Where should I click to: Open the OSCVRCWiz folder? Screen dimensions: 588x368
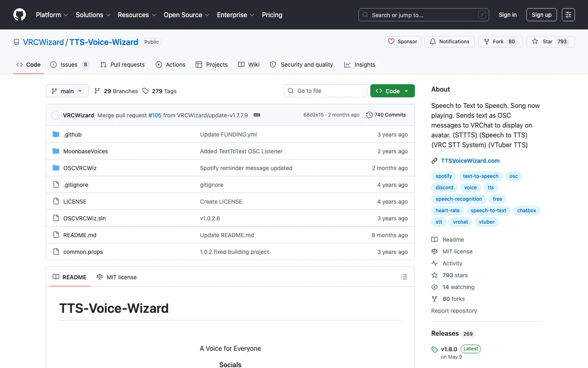(x=80, y=168)
